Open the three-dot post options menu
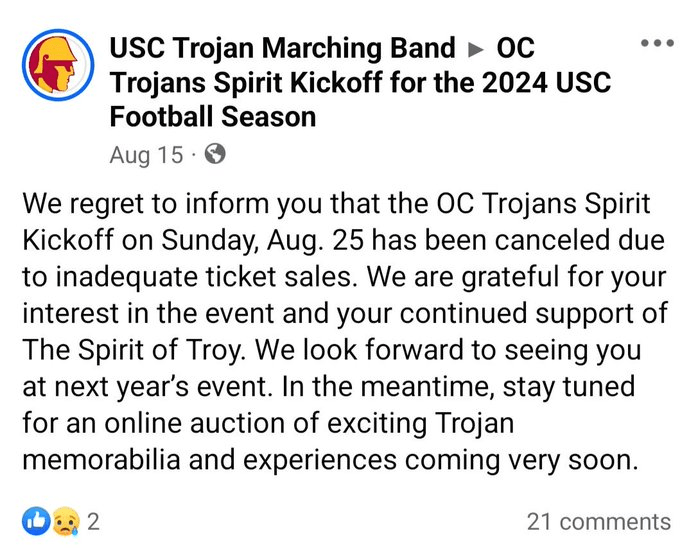Viewport: 680px width, 551px height. (656, 44)
